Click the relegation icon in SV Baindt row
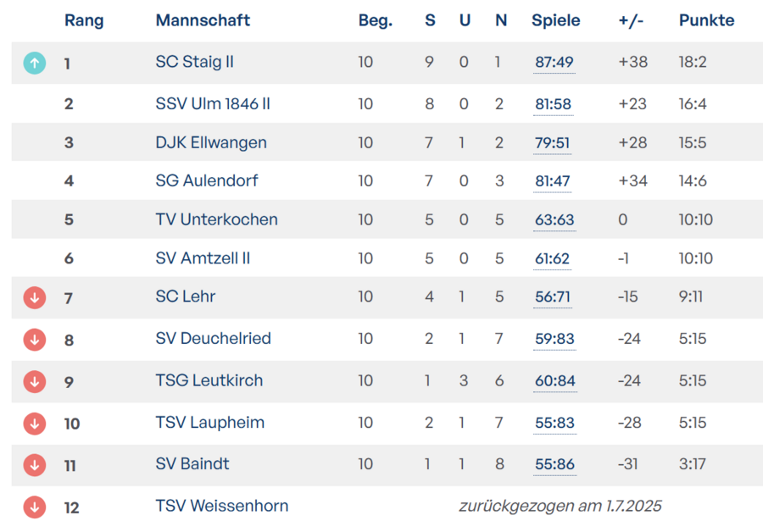The image size is (763, 532). (x=34, y=465)
